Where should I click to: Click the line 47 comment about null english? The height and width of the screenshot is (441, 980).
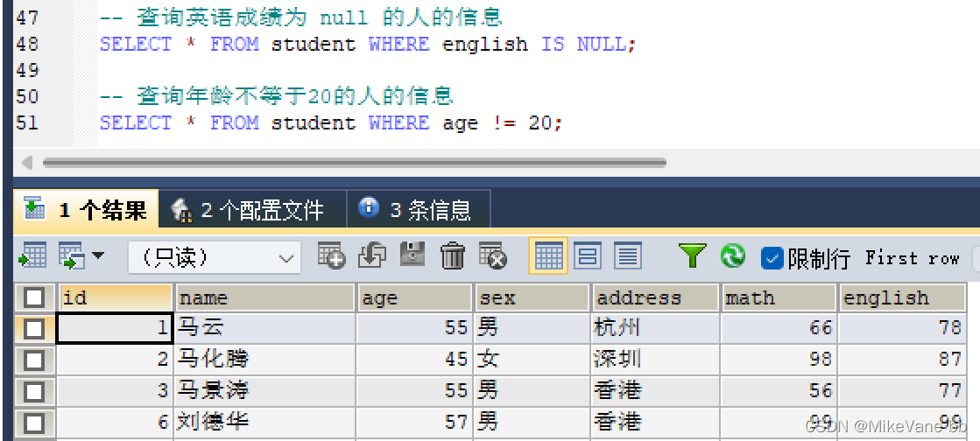pyautogui.click(x=300, y=17)
